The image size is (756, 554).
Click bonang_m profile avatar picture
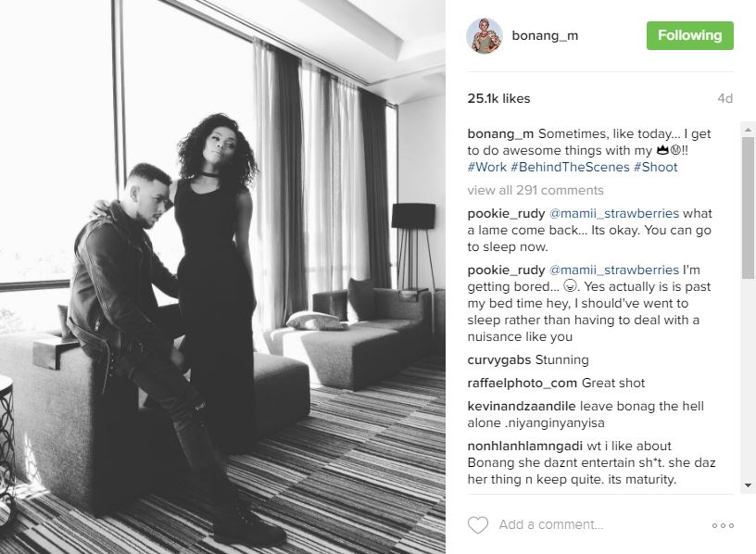485,36
